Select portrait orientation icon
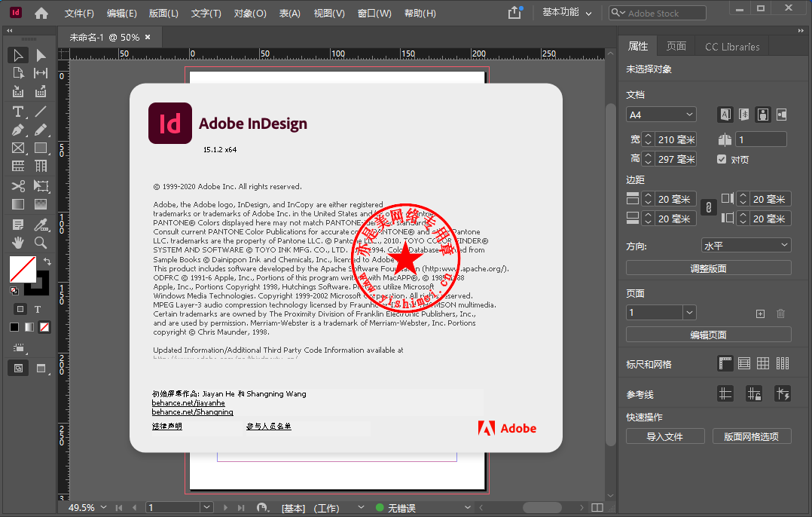This screenshot has width=812, height=517. click(763, 115)
